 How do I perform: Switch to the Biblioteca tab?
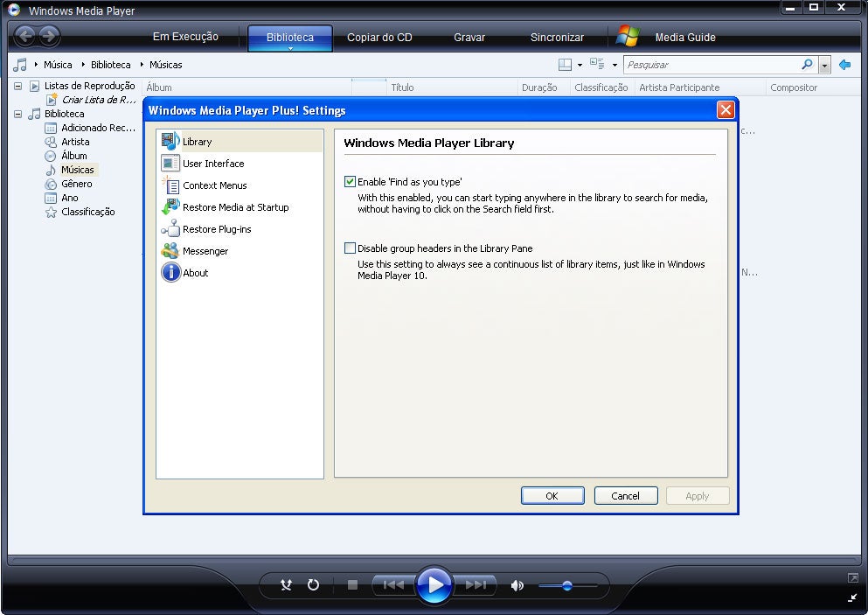coord(290,37)
